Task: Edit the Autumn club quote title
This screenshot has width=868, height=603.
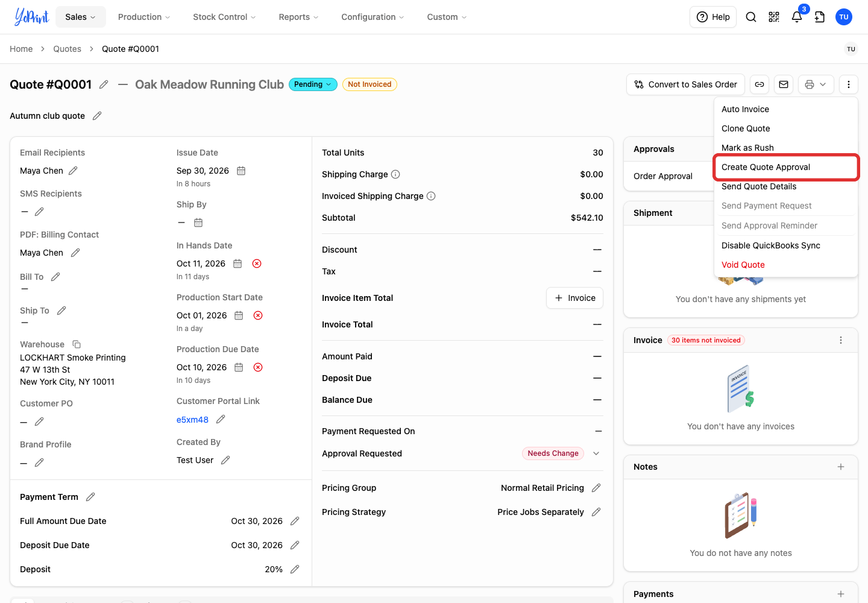Action: tap(97, 116)
